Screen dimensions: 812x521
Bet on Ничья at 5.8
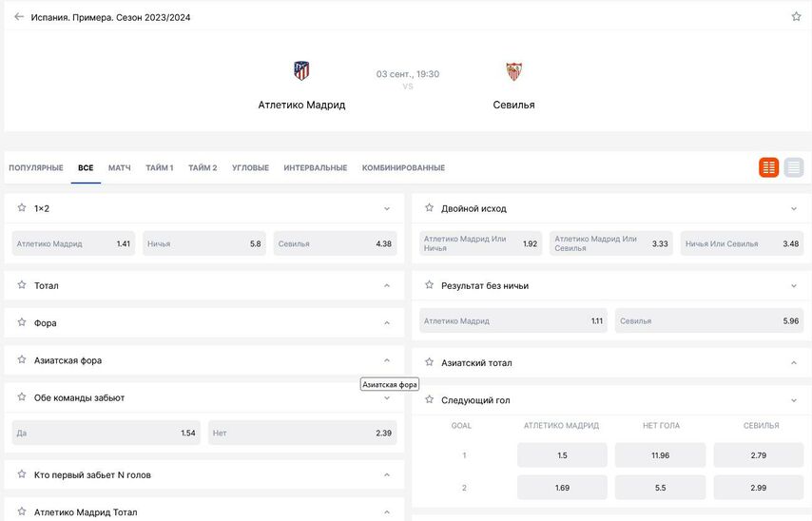point(204,243)
